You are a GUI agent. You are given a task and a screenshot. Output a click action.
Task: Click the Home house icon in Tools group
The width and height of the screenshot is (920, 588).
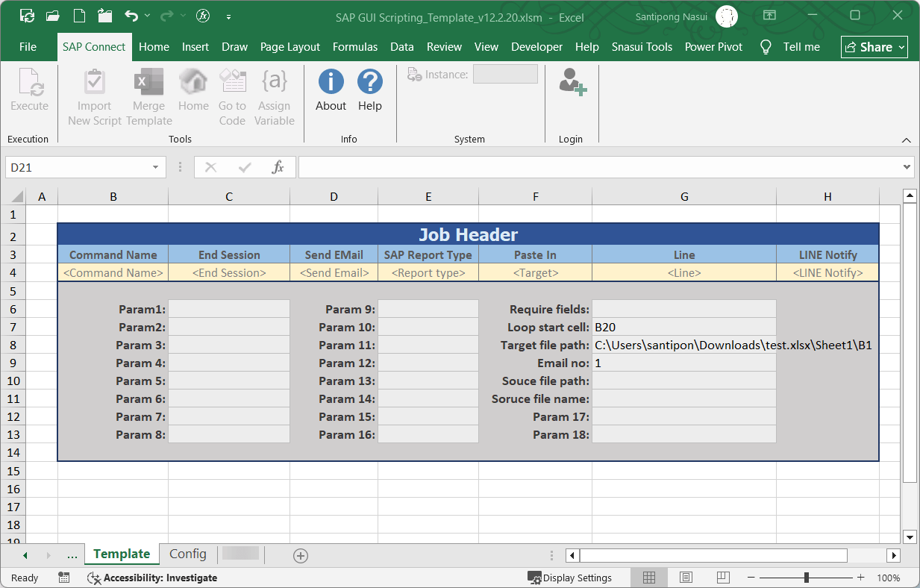[x=193, y=81]
